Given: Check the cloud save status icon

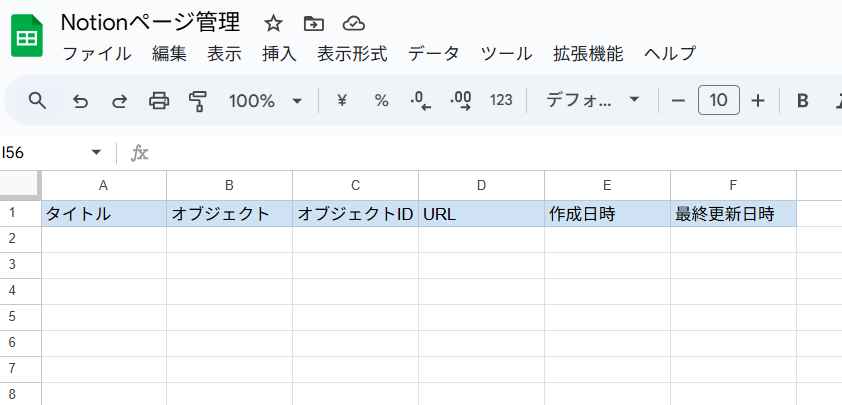Looking at the screenshot, I should (x=353, y=23).
